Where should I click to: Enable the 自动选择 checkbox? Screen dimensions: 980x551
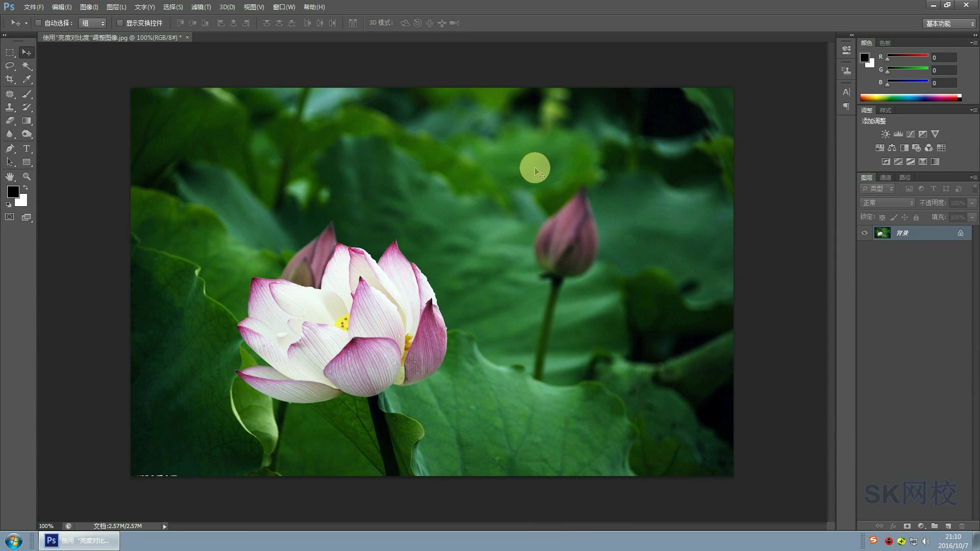tap(38, 23)
